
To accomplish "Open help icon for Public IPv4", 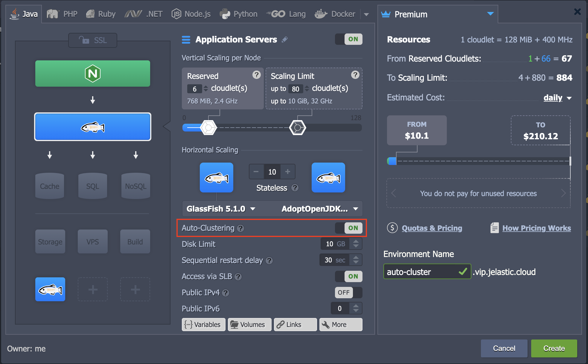I will (x=226, y=293).
